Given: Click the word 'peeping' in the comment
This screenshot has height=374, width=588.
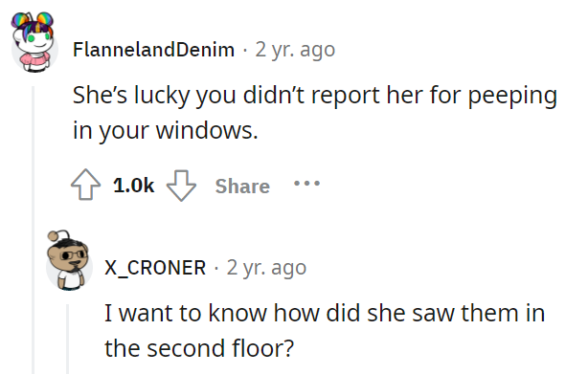Looking at the screenshot, I should point(512,97).
